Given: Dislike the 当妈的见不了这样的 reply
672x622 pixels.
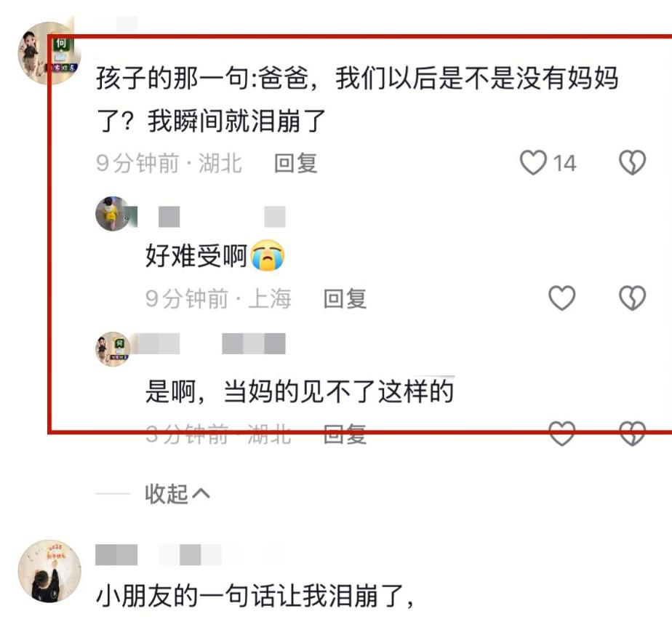Looking at the screenshot, I should pyautogui.click(x=632, y=434).
